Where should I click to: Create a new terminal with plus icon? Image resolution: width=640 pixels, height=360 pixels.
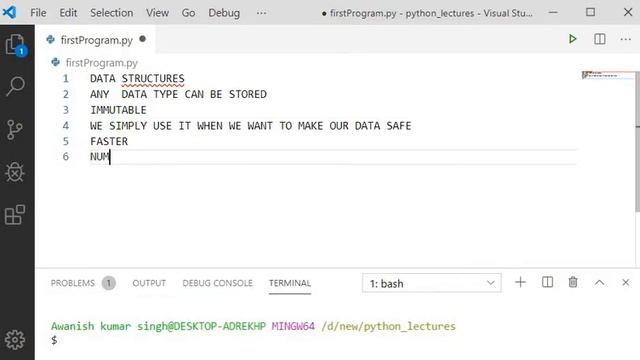point(520,282)
